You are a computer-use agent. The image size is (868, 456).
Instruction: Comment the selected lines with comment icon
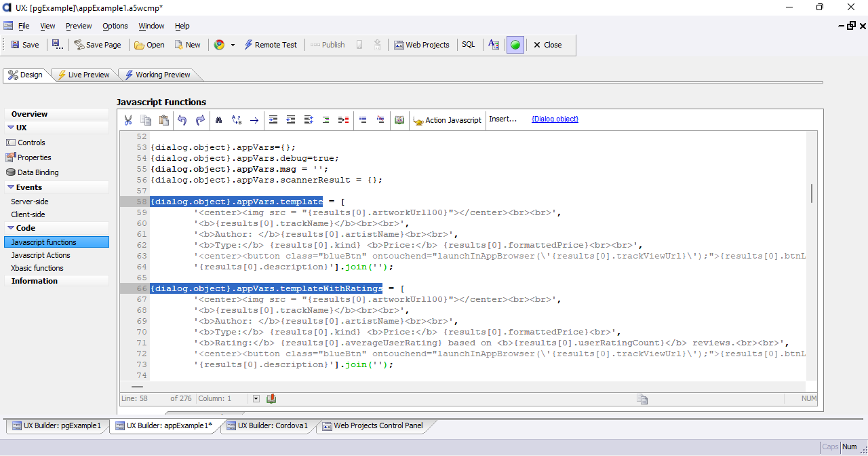tap(363, 120)
